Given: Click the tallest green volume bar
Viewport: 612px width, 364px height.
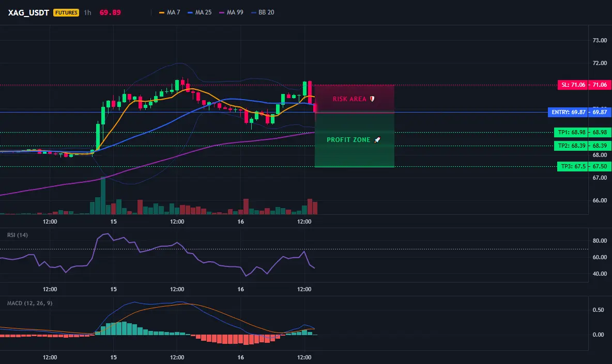Looking at the screenshot, I should [x=103, y=196].
